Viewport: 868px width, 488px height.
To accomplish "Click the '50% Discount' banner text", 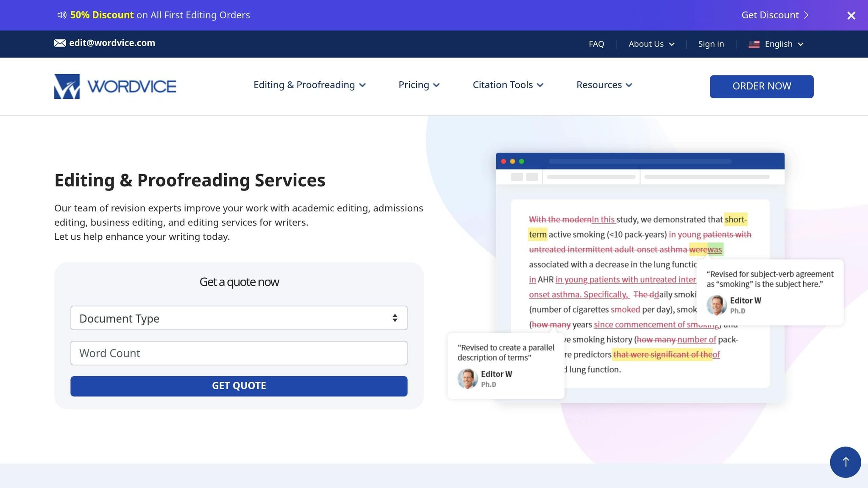I will [102, 15].
